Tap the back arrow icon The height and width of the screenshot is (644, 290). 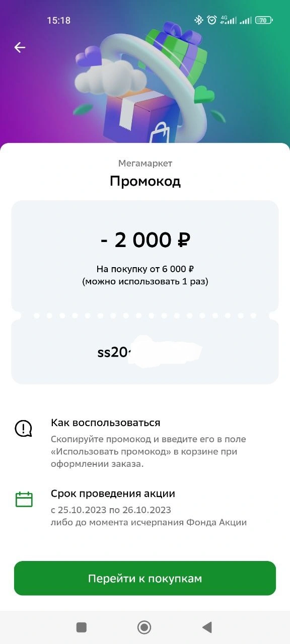tap(20, 47)
